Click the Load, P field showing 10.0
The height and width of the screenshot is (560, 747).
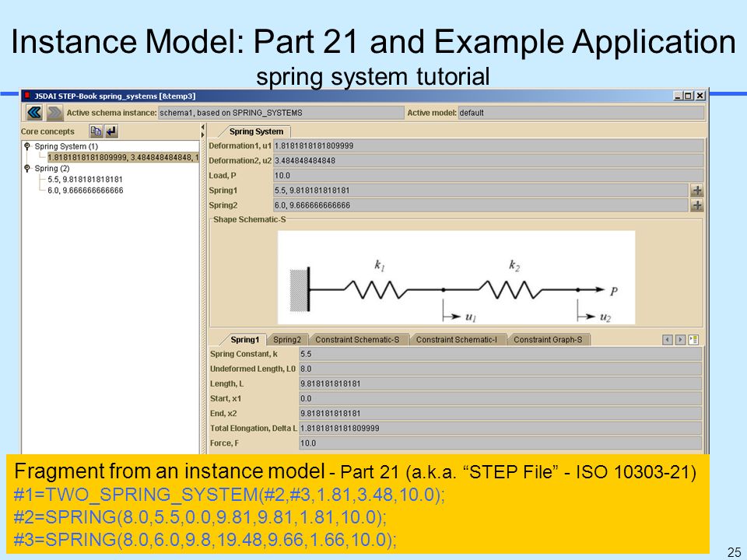[489, 176]
